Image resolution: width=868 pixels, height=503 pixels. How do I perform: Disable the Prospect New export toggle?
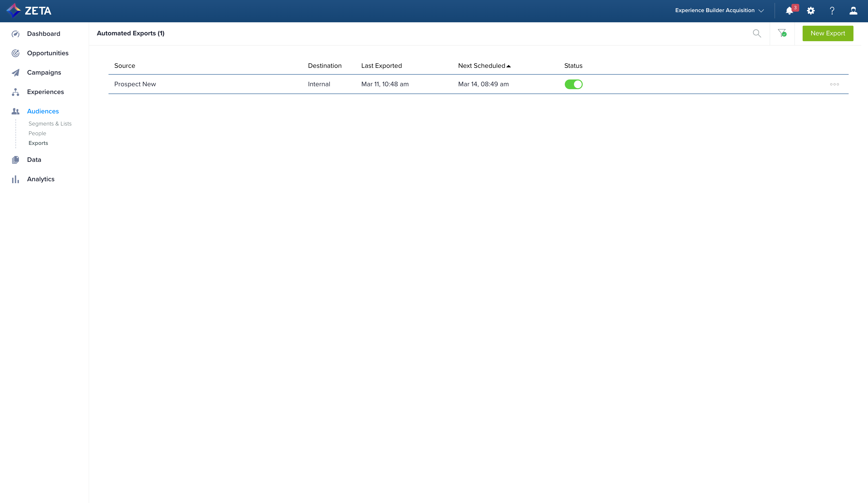(x=573, y=84)
